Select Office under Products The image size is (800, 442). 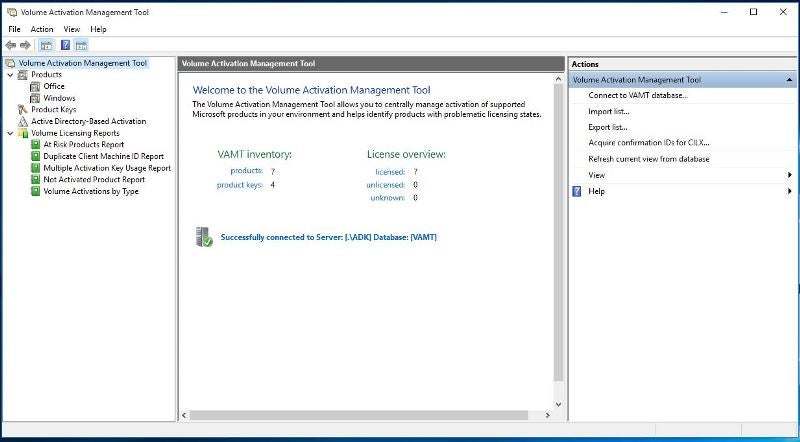54,86
